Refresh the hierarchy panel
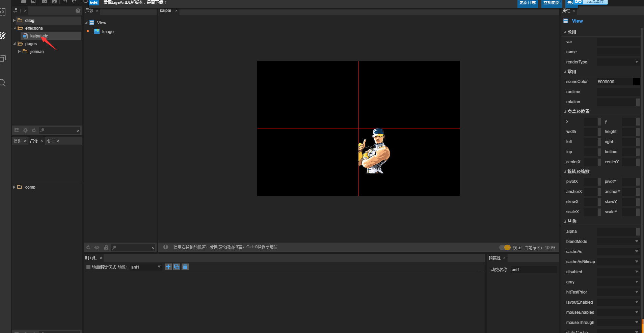 click(88, 248)
